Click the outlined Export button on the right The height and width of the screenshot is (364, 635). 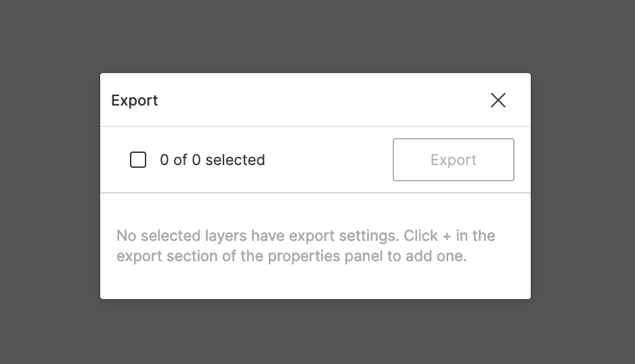click(x=453, y=160)
